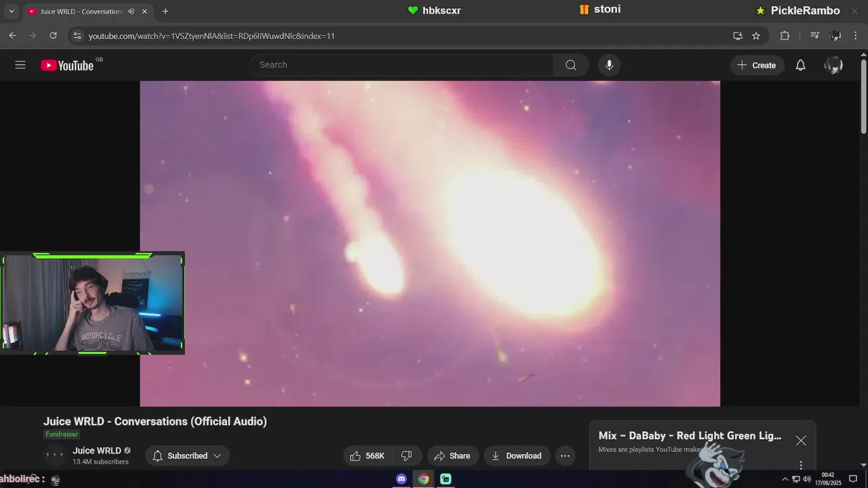Open YouTube notifications bell
The width and height of the screenshot is (868, 488).
pos(800,65)
